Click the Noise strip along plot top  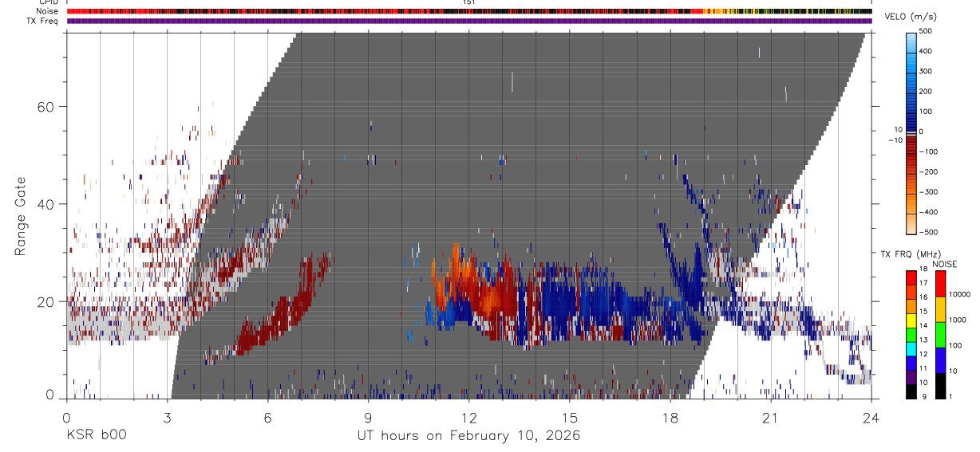pyautogui.click(x=469, y=11)
